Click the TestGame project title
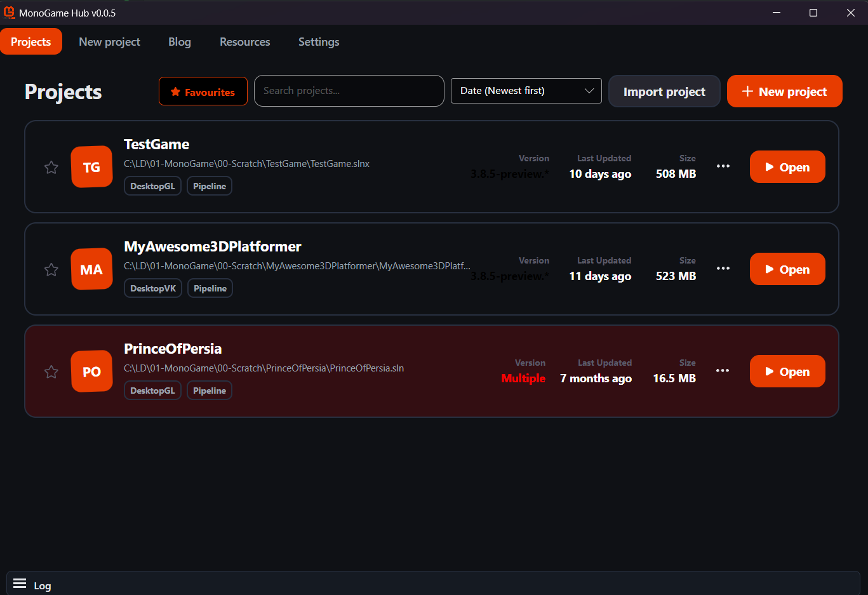Screen dimensions: 868x595 (x=156, y=144)
